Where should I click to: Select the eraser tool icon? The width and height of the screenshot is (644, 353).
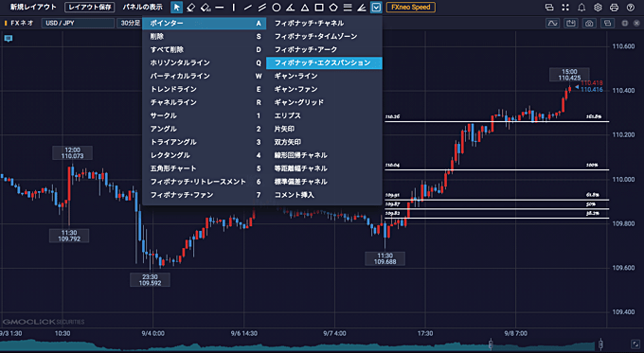[190, 8]
